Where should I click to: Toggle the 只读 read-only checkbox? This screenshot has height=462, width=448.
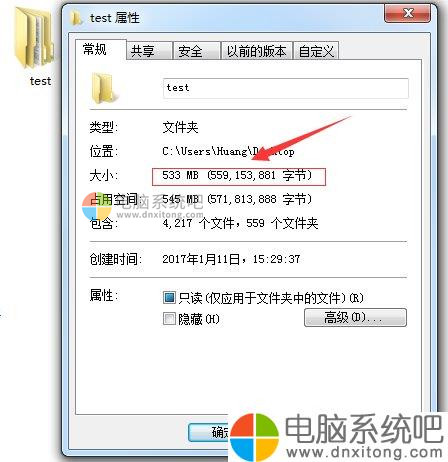(x=169, y=297)
